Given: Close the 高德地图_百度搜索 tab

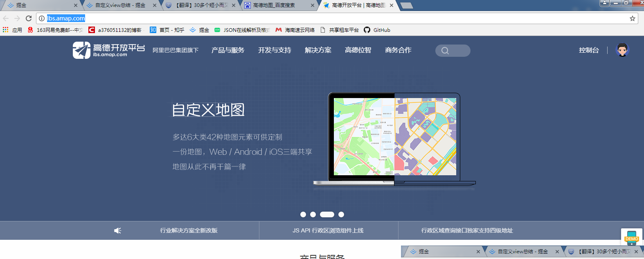Looking at the screenshot, I should [x=313, y=5].
